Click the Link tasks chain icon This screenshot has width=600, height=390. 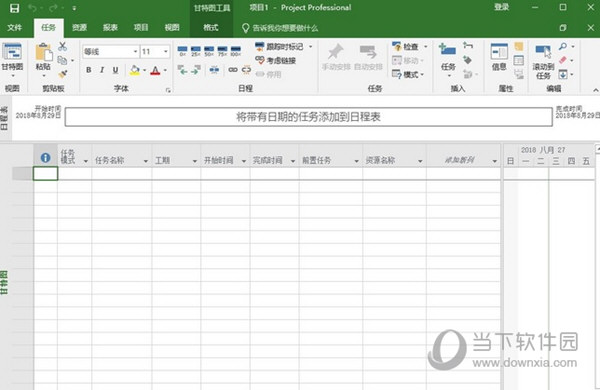(233, 70)
